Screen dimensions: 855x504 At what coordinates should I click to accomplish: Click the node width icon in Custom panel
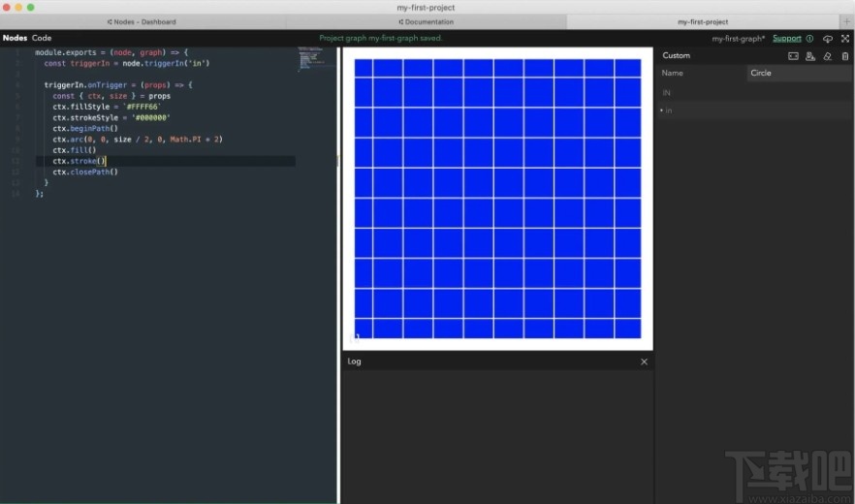pyautogui.click(x=793, y=56)
